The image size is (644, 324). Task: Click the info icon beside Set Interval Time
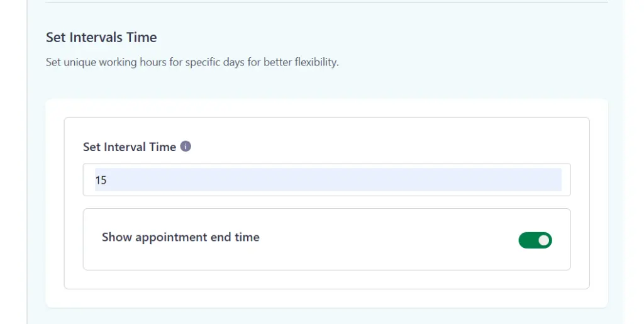(186, 147)
